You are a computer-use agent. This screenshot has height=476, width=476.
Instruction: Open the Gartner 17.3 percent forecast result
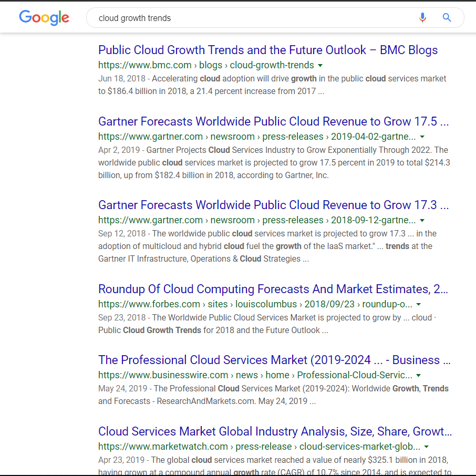[273, 205]
